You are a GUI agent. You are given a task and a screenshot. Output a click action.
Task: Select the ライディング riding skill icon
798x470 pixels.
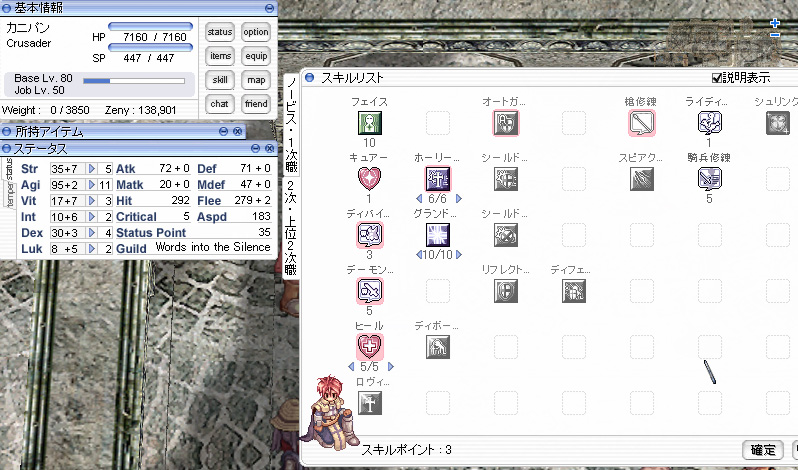click(709, 123)
